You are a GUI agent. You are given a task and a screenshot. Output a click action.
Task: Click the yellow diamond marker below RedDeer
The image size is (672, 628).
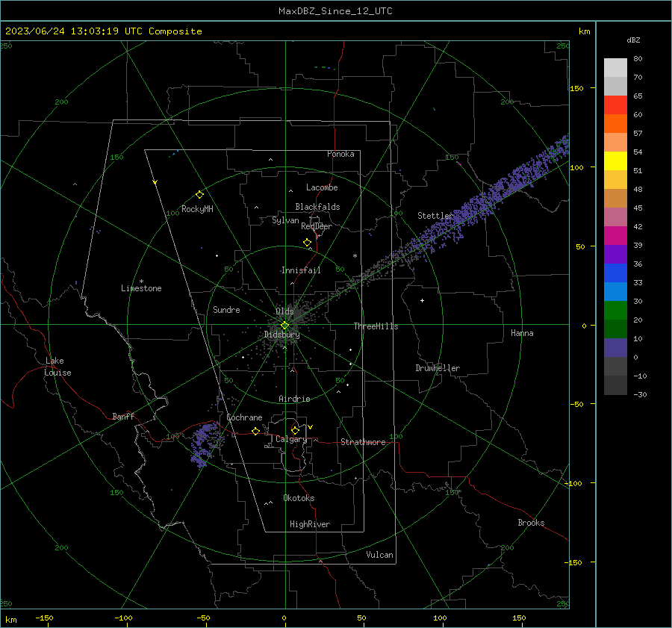[307, 243]
